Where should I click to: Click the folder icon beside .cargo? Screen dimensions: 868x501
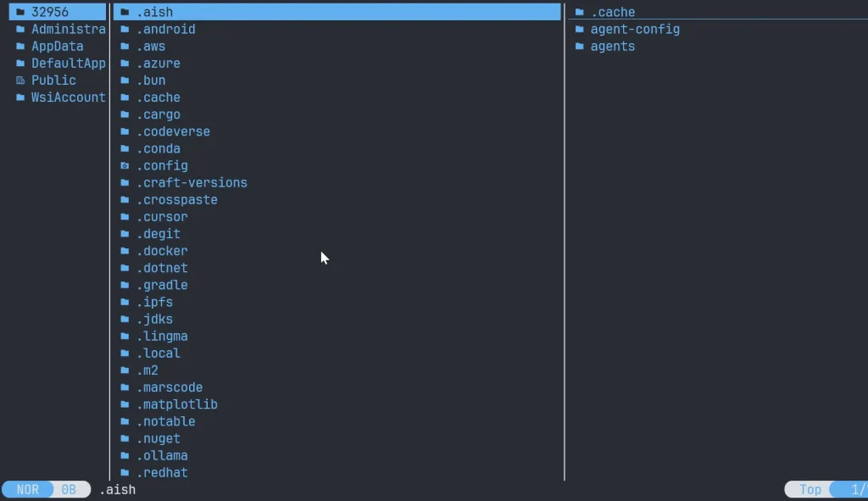[x=125, y=114]
